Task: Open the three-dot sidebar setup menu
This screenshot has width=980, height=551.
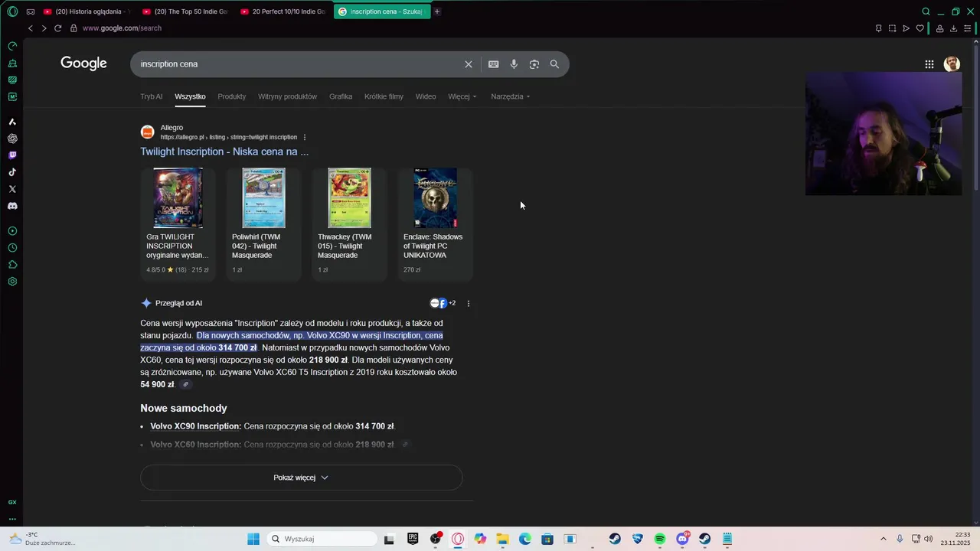Action: click(12, 519)
